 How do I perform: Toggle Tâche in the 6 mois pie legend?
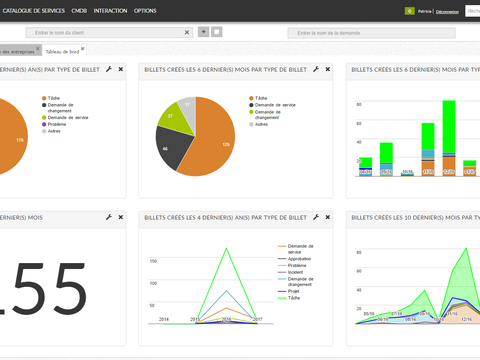pyautogui.click(x=258, y=98)
